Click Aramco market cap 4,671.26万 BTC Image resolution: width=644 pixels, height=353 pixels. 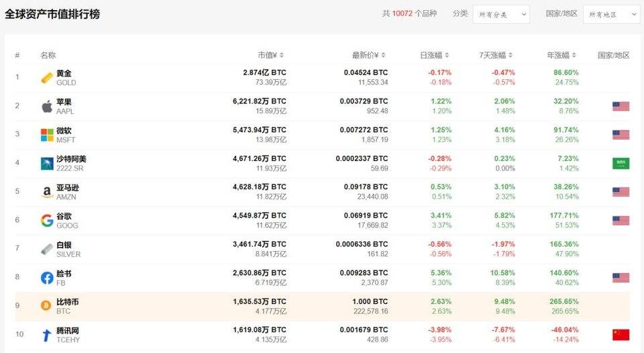pyautogui.click(x=260, y=158)
